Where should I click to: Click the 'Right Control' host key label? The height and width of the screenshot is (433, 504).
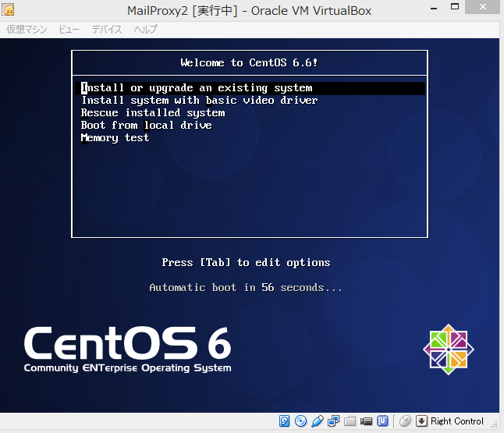click(456, 421)
